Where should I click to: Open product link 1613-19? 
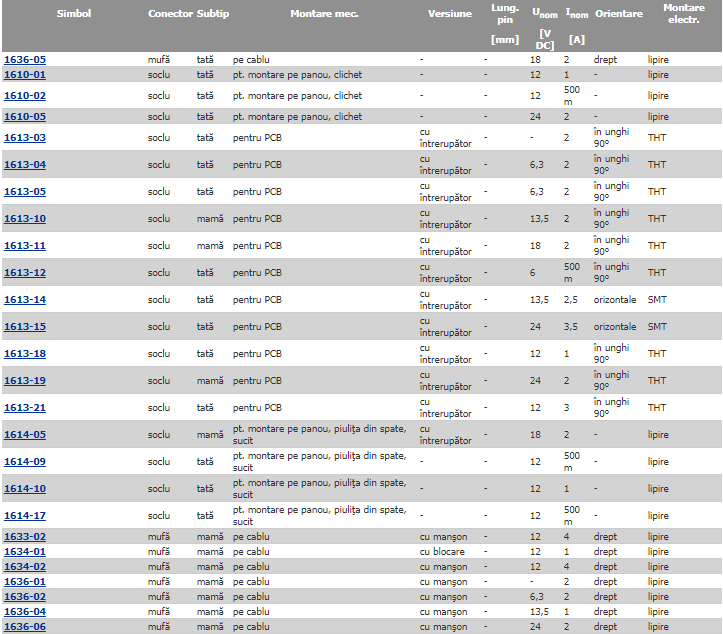(25, 381)
